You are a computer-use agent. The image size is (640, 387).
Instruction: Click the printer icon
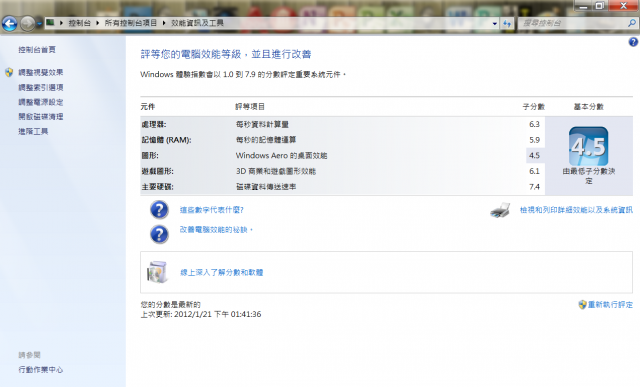click(500, 210)
